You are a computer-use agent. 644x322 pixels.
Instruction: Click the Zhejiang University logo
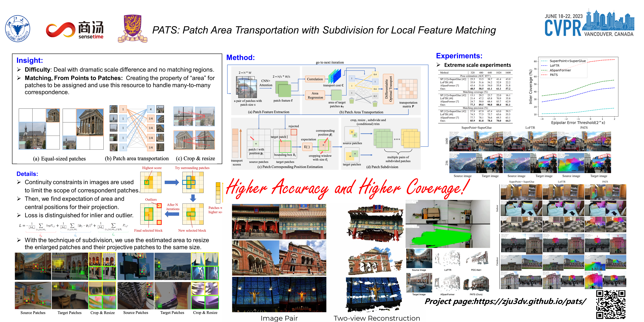coord(17,29)
